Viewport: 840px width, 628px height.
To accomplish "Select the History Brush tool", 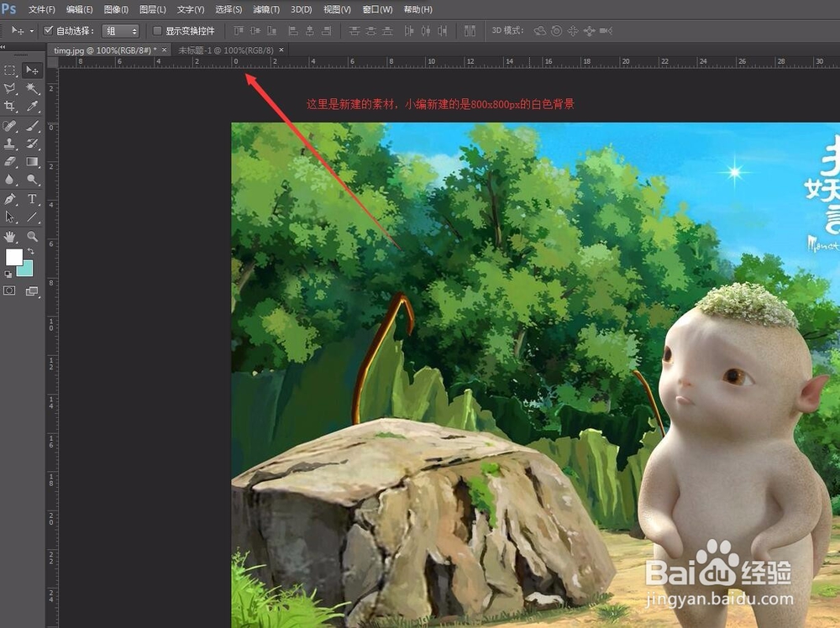I will (32, 144).
